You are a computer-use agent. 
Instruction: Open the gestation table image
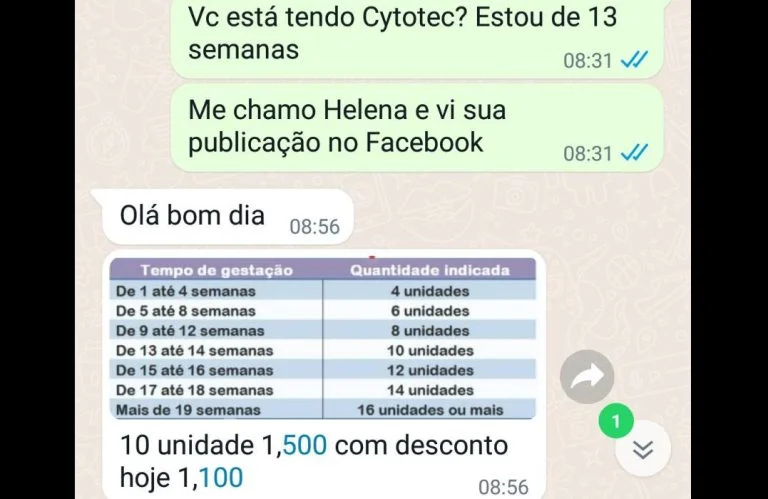pos(323,339)
